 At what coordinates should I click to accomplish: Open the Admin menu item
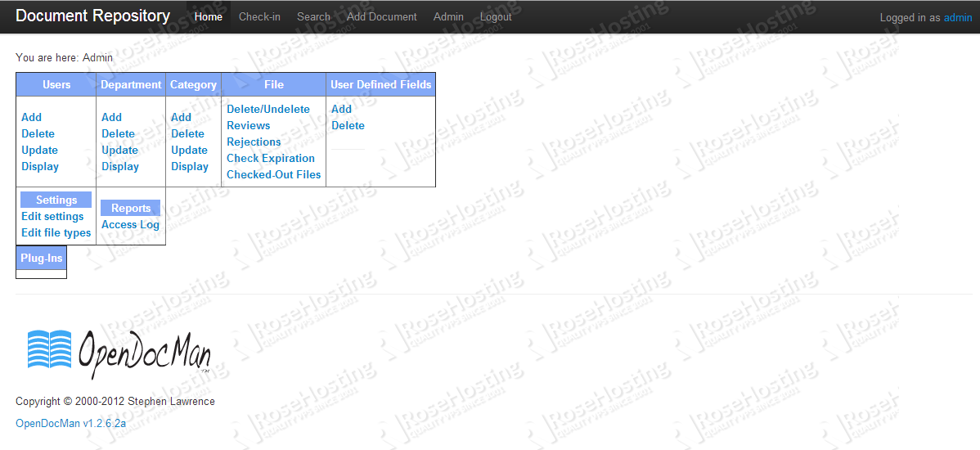[x=448, y=17]
